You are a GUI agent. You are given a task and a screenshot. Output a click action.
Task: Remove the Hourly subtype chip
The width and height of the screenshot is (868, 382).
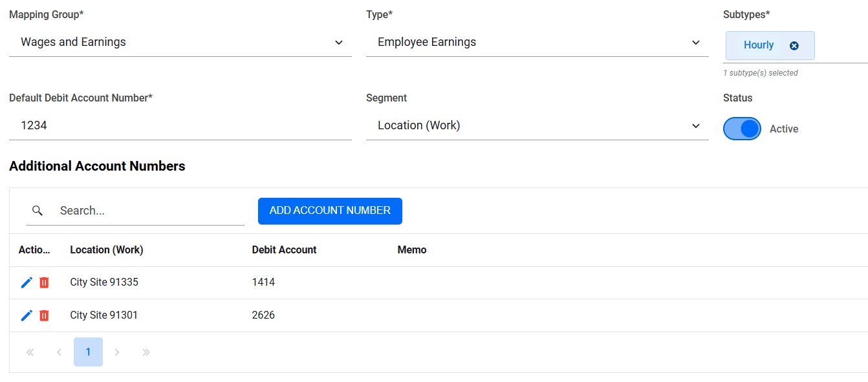click(794, 46)
